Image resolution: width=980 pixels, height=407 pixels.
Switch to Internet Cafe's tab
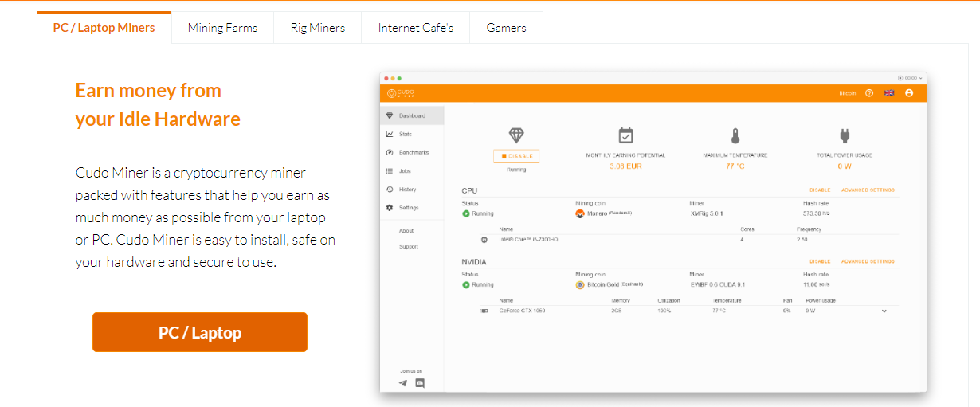tap(416, 27)
